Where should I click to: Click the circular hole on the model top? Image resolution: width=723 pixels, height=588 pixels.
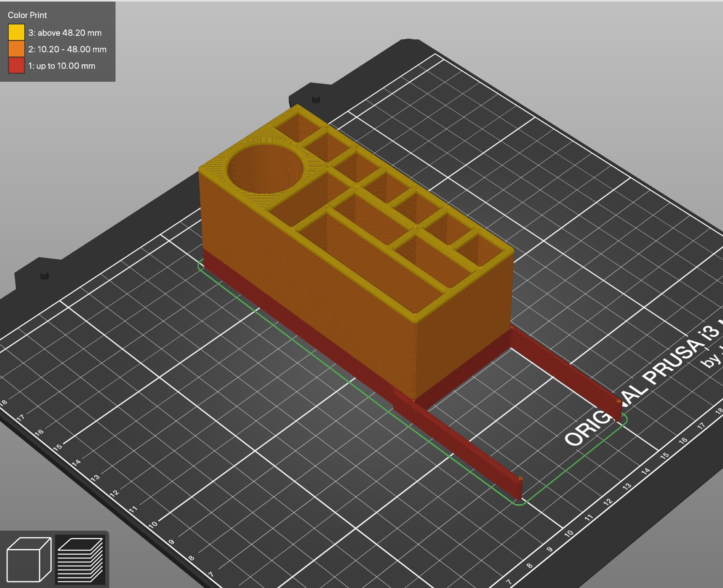tap(265, 169)
